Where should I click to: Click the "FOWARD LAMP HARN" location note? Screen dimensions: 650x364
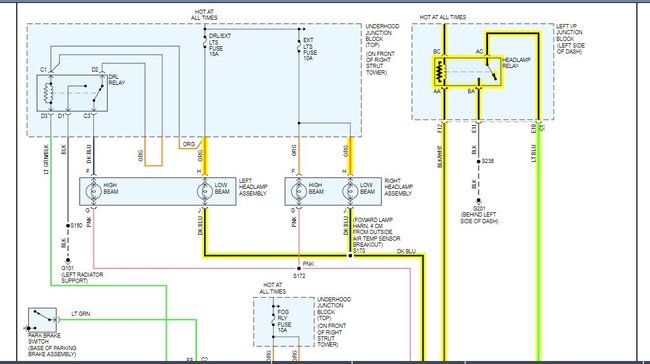tap(376, 232)
